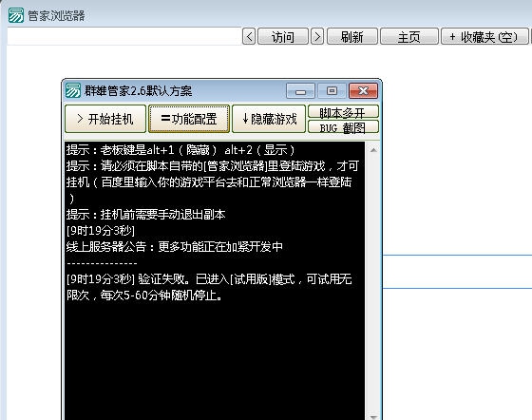Click the log line 提示：挂机前需要手动退出副本

[x=146, y=215]
